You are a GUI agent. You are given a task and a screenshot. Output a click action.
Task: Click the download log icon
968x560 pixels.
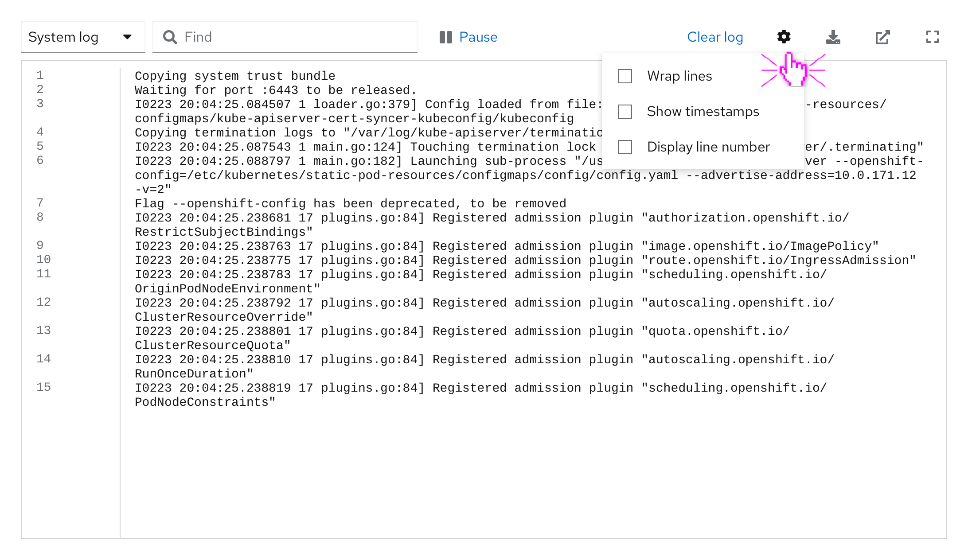pyautogui.click(x=833, y=37)
